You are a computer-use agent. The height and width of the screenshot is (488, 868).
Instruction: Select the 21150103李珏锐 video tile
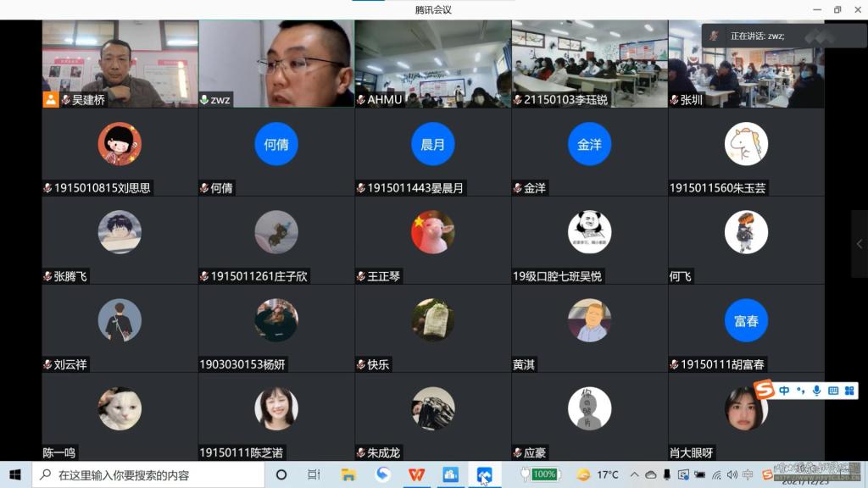point(589,64)
